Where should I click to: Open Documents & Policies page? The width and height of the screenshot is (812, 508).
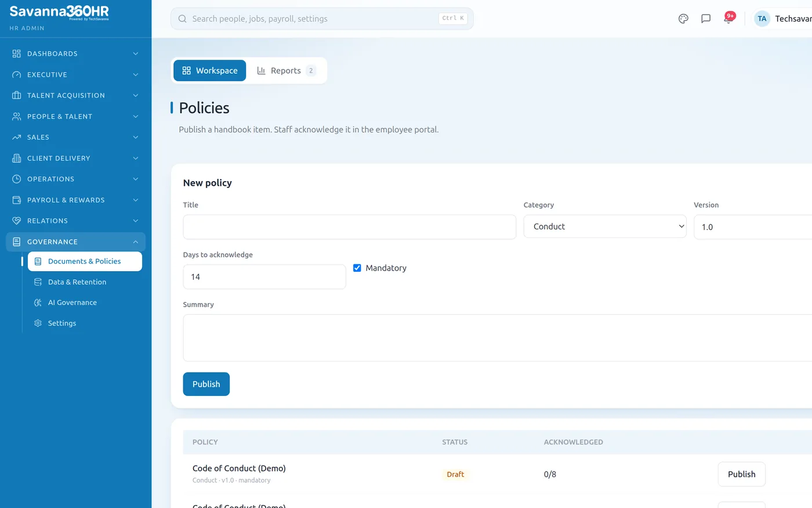[85, 261]
